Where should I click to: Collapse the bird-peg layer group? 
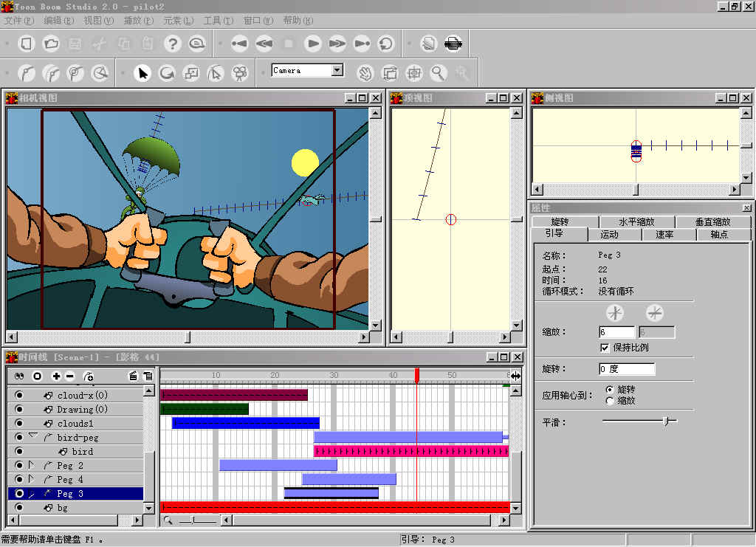[32, 436]
